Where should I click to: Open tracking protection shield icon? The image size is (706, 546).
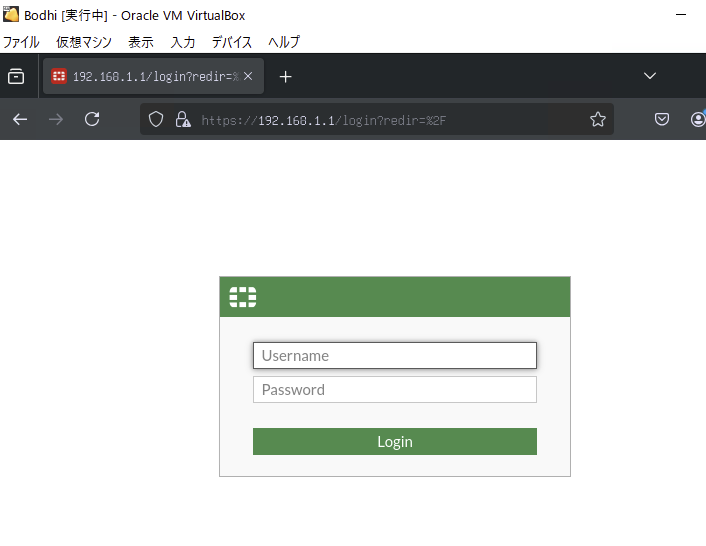[x=156, y=119]
